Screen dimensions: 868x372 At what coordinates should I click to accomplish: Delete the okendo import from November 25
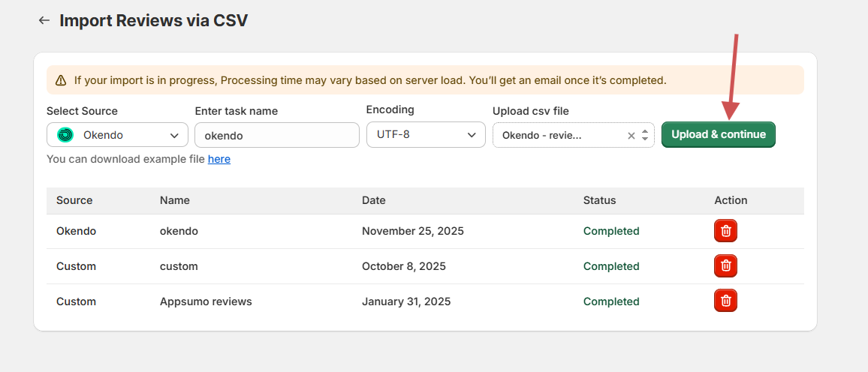725,231
